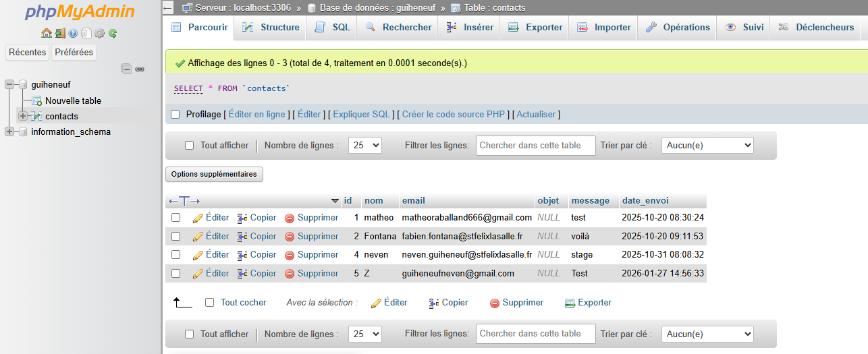Click the Expliquer SQL link

[362, 115]
